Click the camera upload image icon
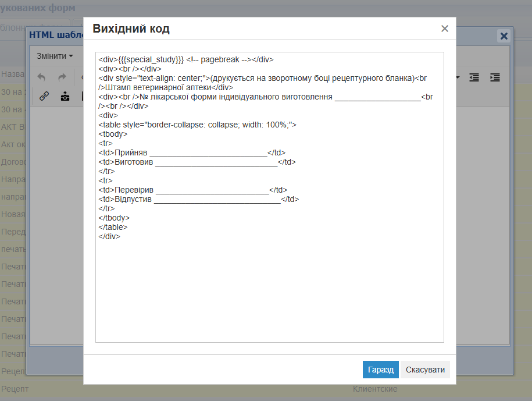This screenshot has height=401, width=532. coord(65,97)
